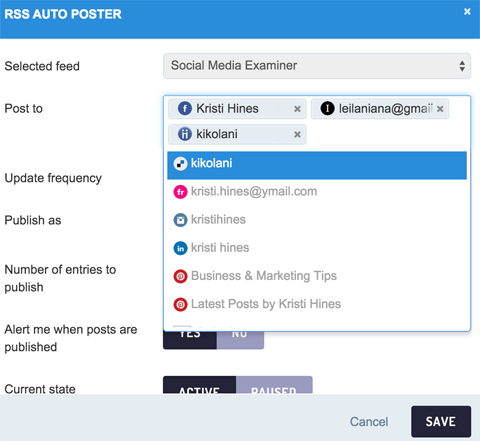Click the Publish as label
The image size is (480, 441).
coord(33,220)
